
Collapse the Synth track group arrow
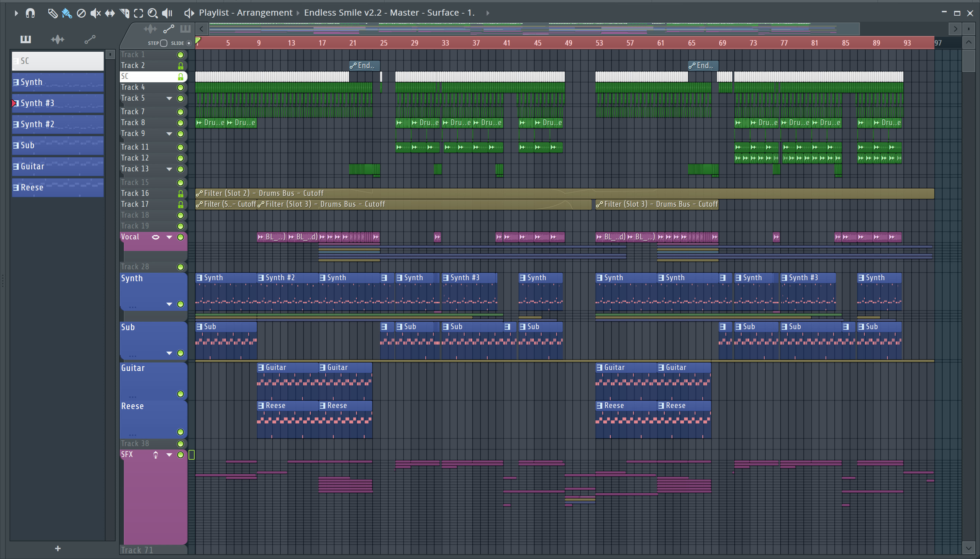coord(169,304)
